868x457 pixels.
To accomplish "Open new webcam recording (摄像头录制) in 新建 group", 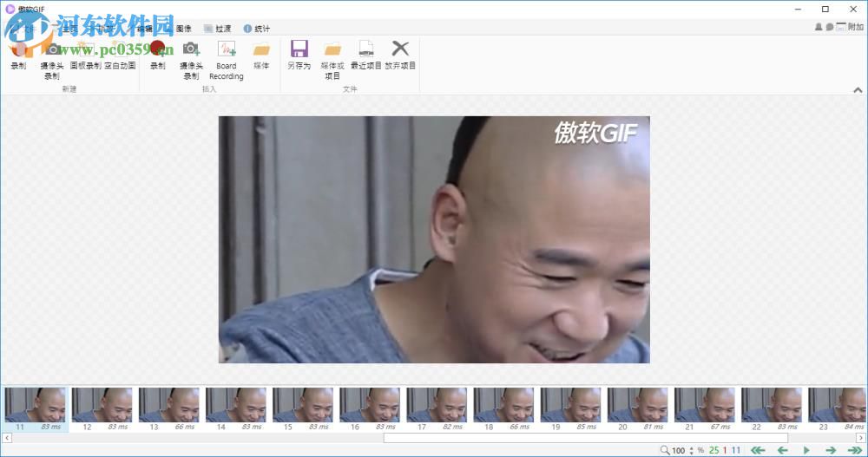I will tap(52, 60).
